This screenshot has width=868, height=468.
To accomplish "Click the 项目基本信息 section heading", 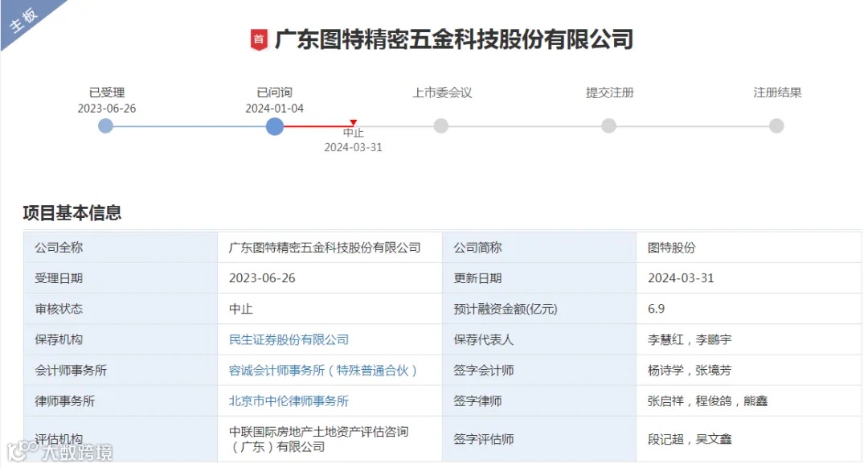I will click(72, 212).
